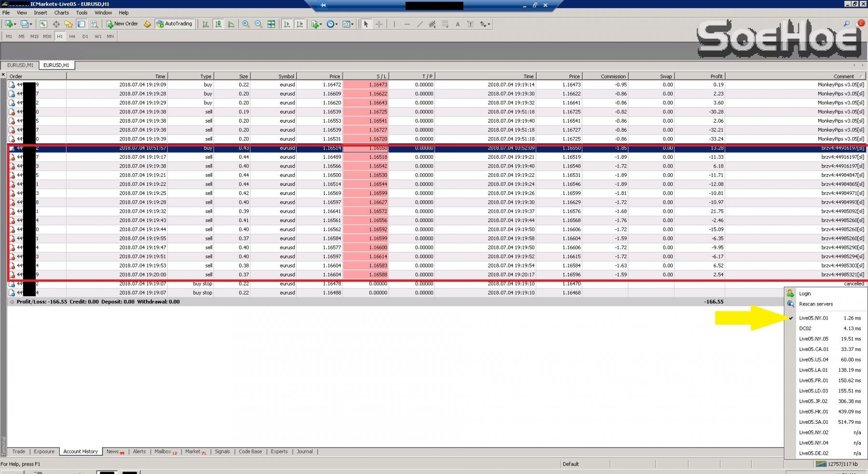Click the Rescan servers icon

click(790, 304)
